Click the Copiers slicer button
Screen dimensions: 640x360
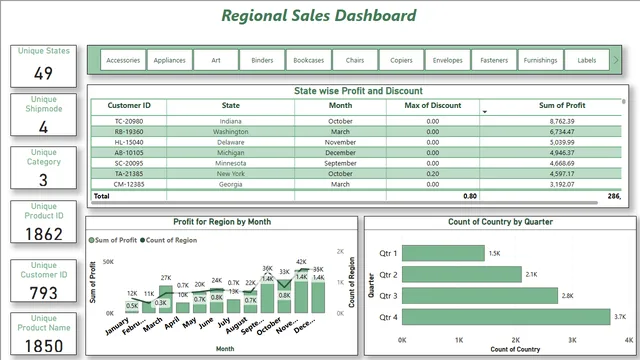tap(401, 60)
